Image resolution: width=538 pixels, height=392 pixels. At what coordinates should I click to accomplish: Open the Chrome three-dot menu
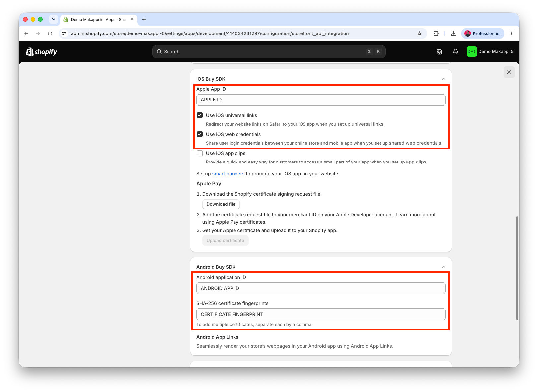[x=512, y=33]
